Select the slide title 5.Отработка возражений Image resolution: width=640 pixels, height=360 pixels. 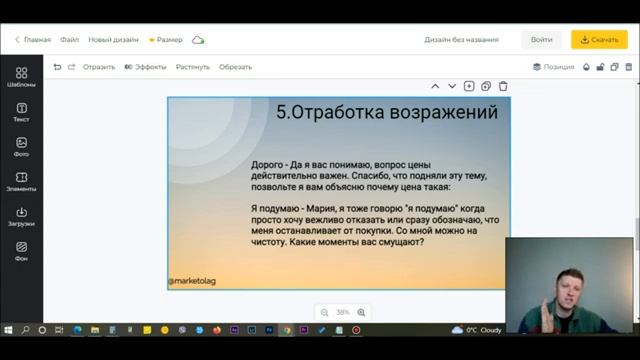click(387, 112)
